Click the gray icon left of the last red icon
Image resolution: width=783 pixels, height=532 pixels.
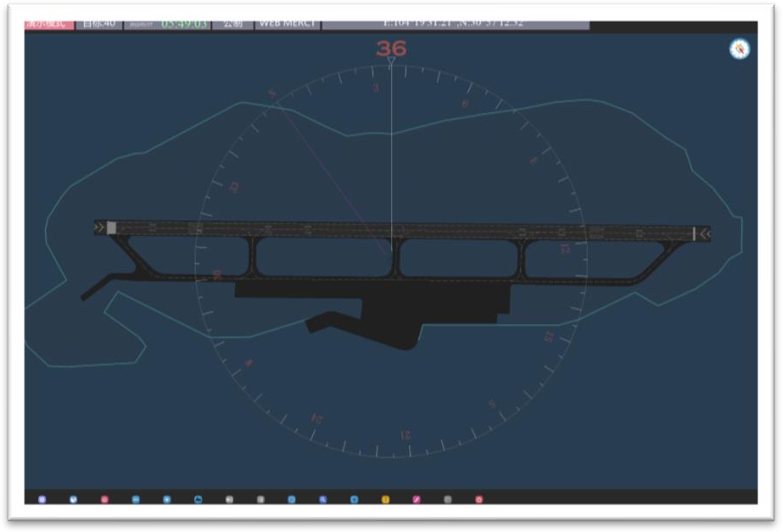(447, 499)
